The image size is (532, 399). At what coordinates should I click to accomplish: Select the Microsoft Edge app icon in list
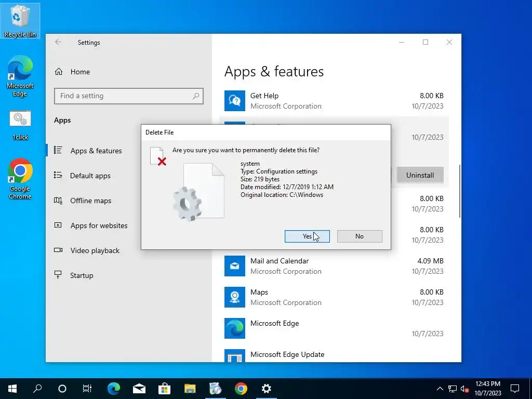(235, 328)
